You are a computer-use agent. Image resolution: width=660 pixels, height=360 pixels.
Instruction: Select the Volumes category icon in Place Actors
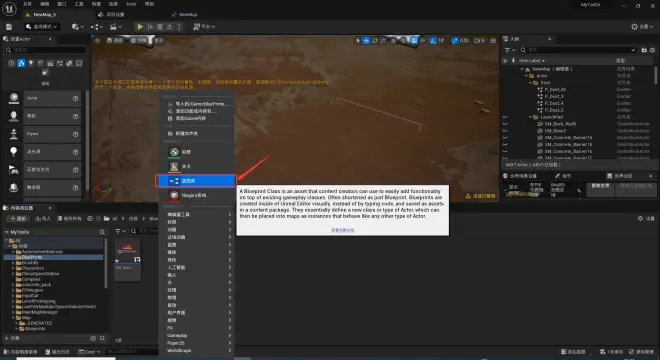pyautogui.click(x=79, y=63)
